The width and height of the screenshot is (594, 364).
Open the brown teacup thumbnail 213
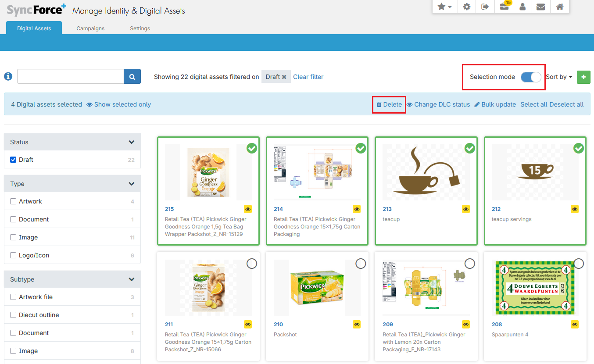click(x=426, y=172)
